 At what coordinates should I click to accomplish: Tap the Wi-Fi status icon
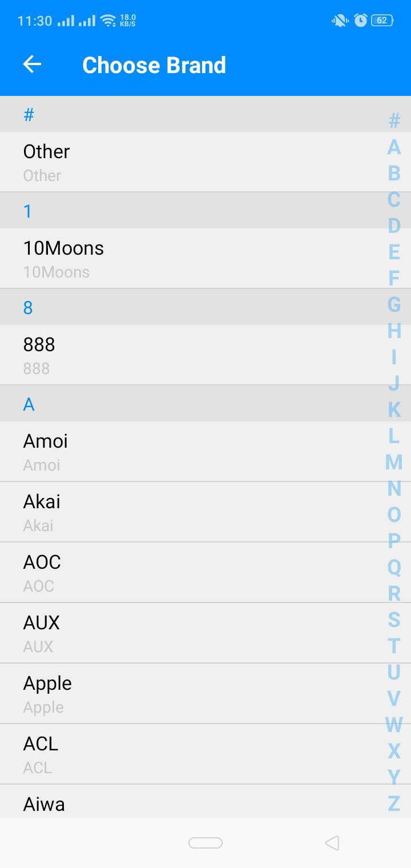click(x=107, y=21)
